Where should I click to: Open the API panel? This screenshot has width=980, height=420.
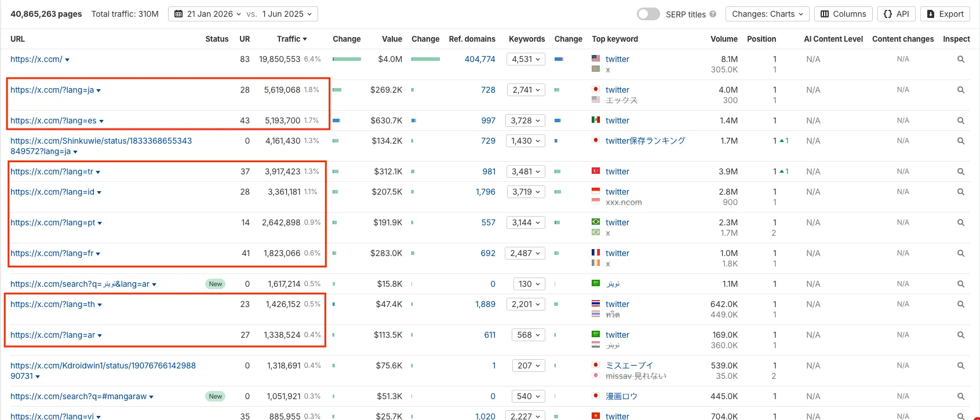tap(896, 14)
